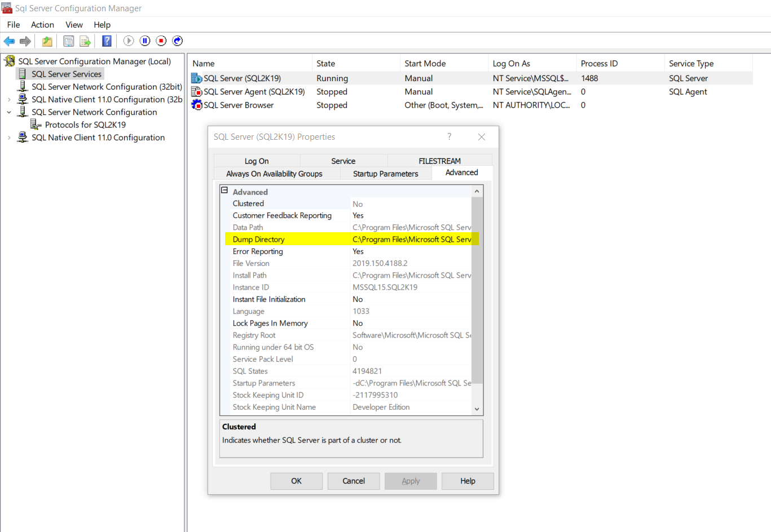771x532 pixels.
Task: Click the SQL Server Configuration Manager root icon
Action: [x=10, y=61]
